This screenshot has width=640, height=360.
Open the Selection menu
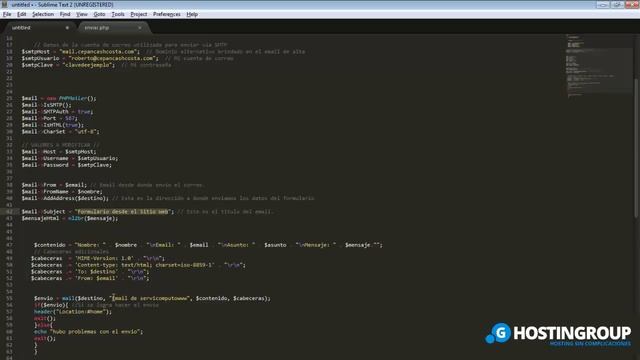pos(43,14)
